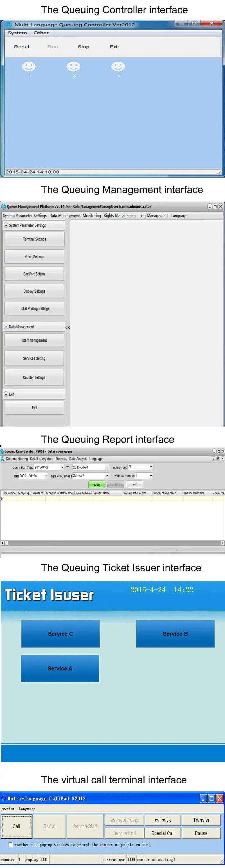Collapse the System Parameter Settings sidebar section

(6, 225)
